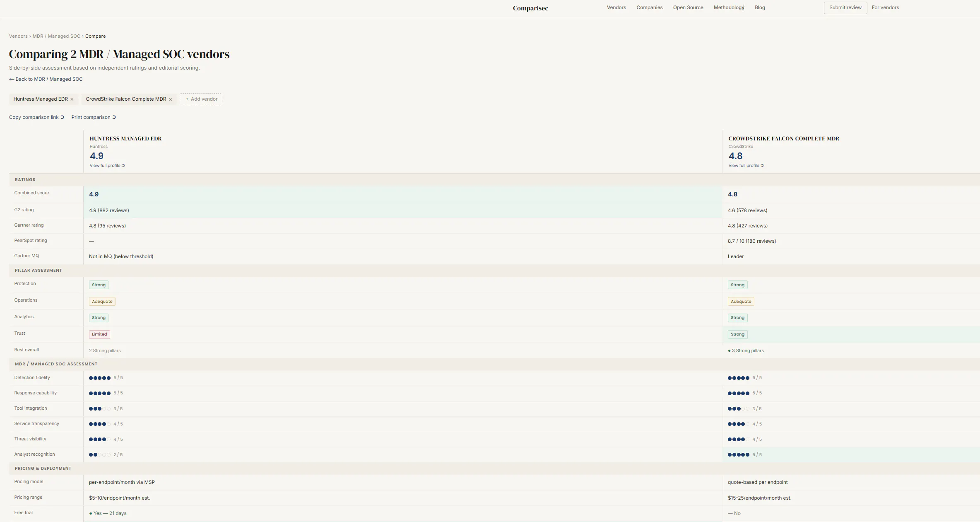
Task: Click CrowdStrike Service transparency rating dots
Action: pos(739,424)
